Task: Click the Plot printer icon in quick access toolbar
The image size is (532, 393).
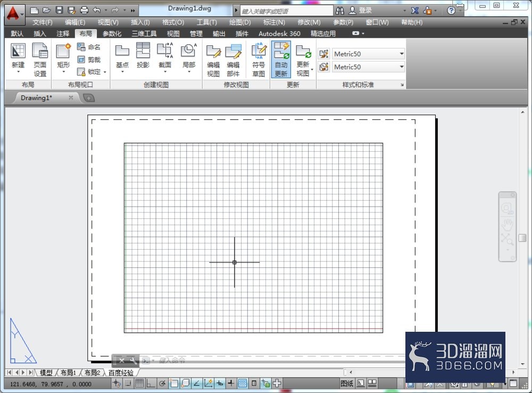Action: click(x=84, y=11)
